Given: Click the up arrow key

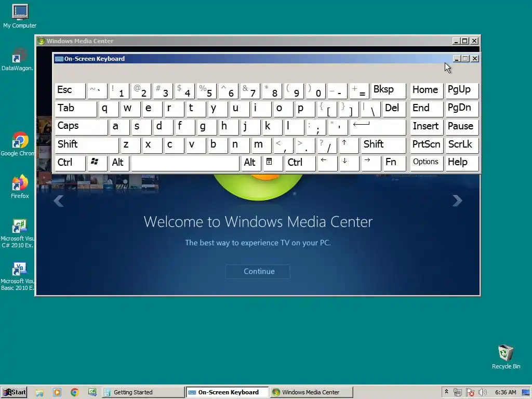Looking at the screenshot, I should click(x=349, y=145).
